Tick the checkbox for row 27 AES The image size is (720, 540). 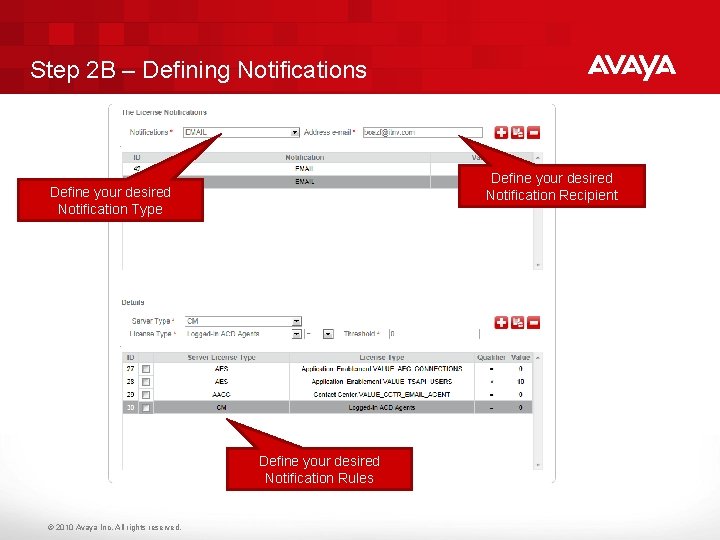tap(146, 369)
